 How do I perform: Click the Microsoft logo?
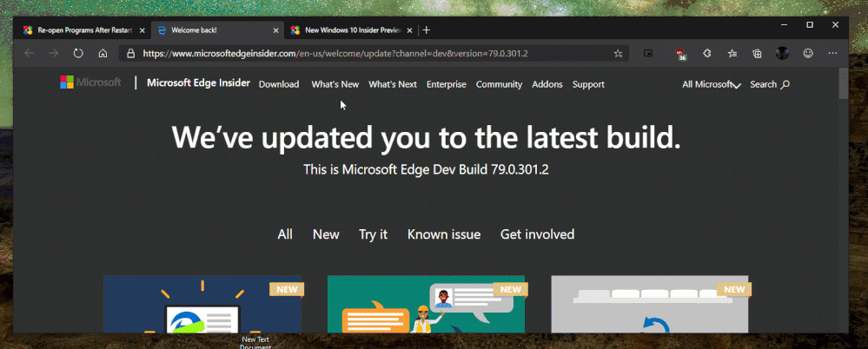[90, 82]
